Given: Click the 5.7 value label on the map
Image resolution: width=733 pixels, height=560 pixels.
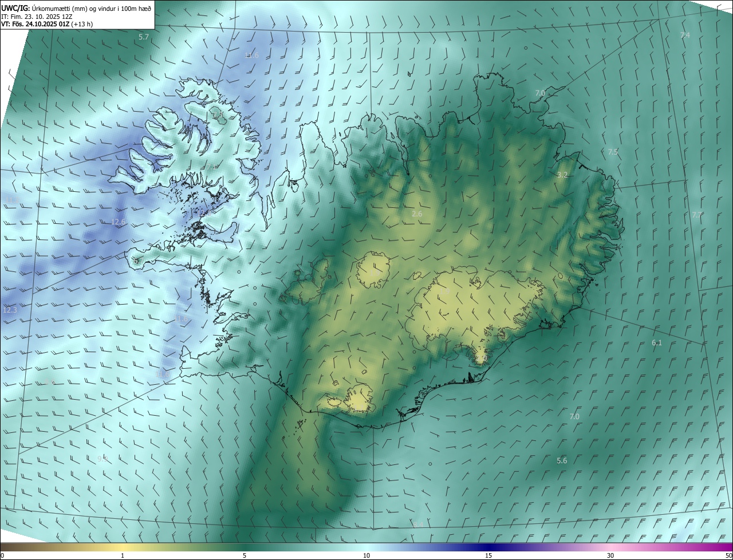Looking at the screenshot, I should point(144,37).
